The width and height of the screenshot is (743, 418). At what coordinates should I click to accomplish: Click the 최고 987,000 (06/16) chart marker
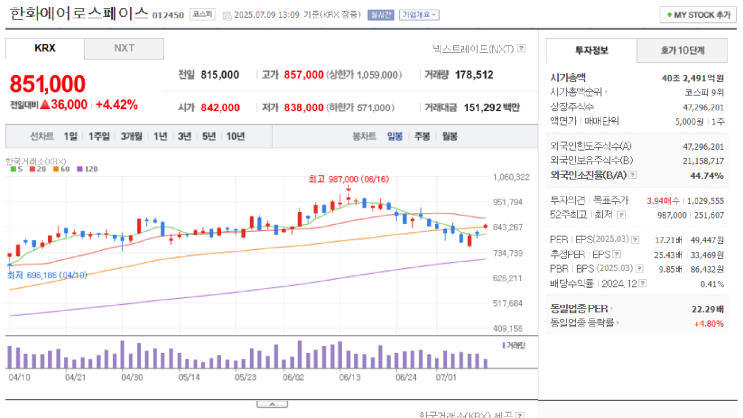click(x=348, y=179)
